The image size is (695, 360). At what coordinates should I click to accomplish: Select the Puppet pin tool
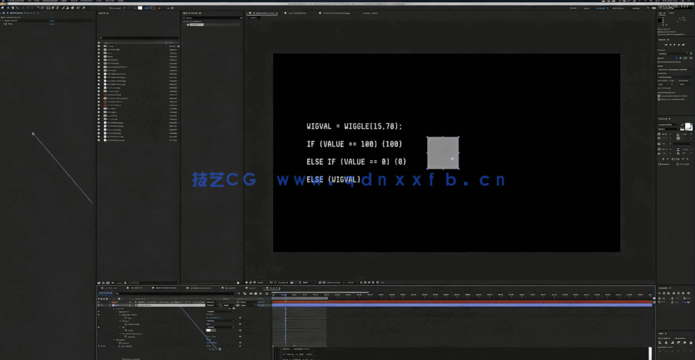(83, 8)
